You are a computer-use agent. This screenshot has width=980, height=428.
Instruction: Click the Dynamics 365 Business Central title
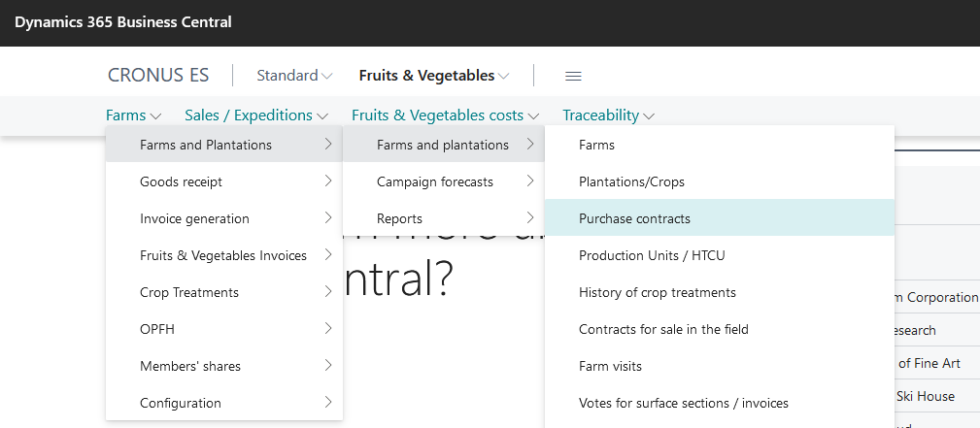coord(123,22)
